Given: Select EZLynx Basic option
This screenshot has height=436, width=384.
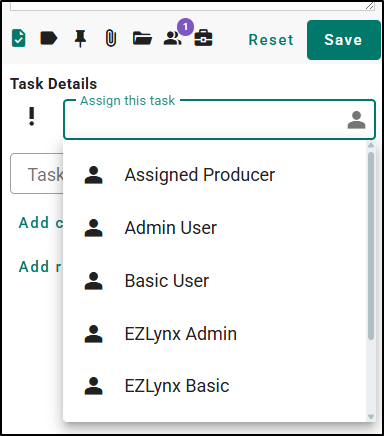Looking at the screenshot, I should coord(214,386).
